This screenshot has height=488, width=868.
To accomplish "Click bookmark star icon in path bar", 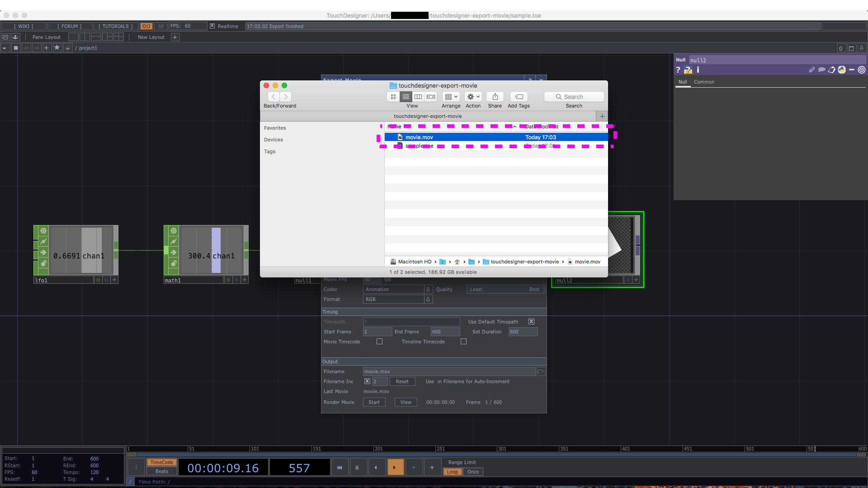I will pos(57,48).
